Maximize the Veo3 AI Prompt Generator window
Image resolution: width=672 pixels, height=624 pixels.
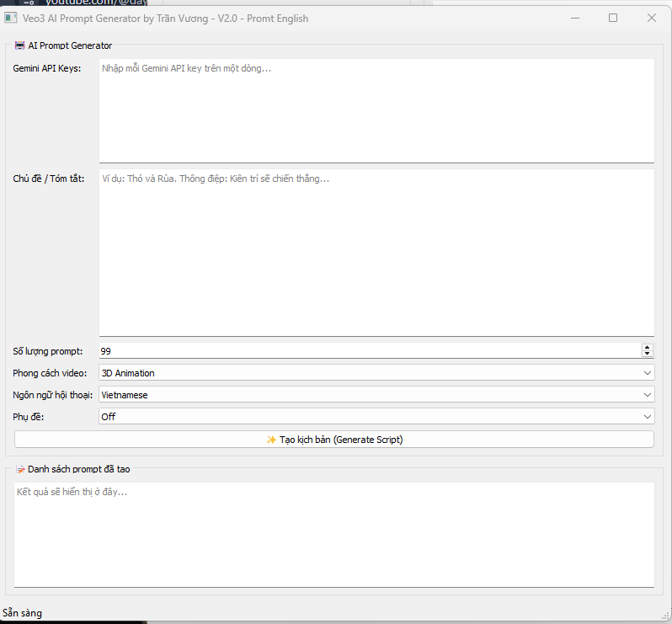(x=613, y=18)
